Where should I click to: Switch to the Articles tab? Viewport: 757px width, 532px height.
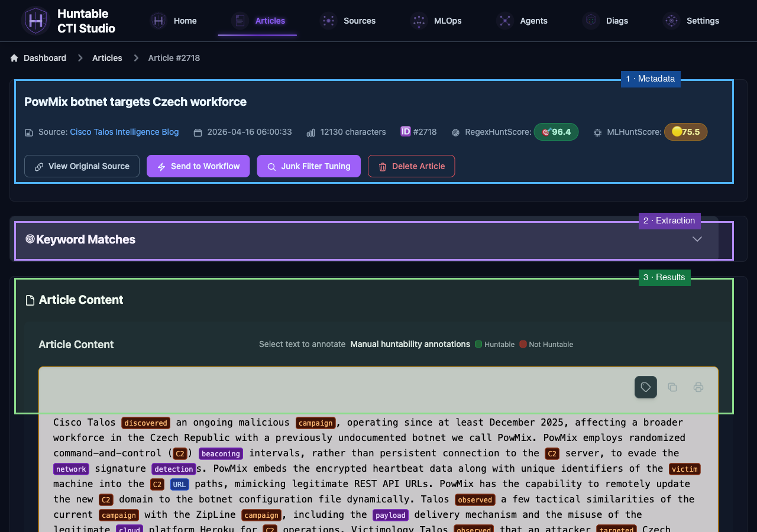[257, 21]
